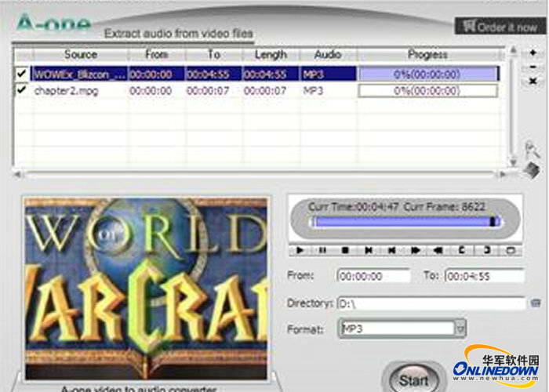Pause the video preview
This screenshot has width=549, height=392.
tap(322, 250)
